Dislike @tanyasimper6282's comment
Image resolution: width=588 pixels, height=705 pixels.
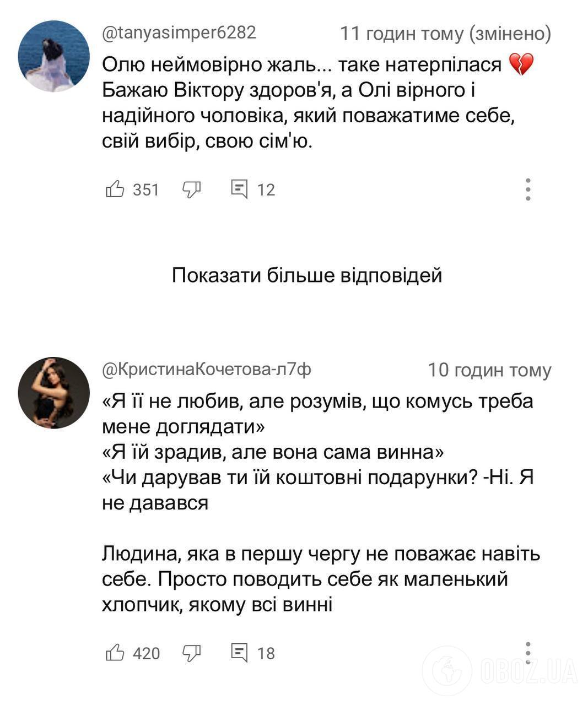click(x=190, y=189)
